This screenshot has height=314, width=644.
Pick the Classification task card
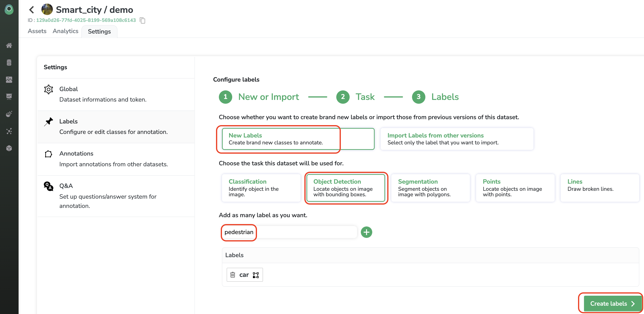261,188
